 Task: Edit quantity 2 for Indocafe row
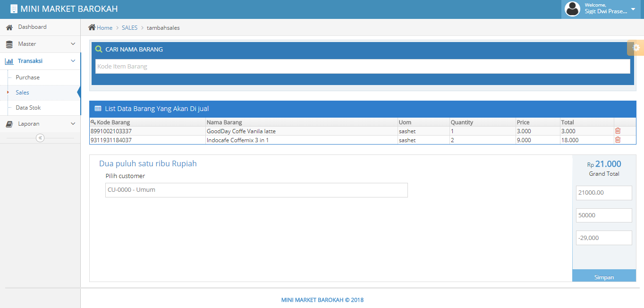pos(483,140)
